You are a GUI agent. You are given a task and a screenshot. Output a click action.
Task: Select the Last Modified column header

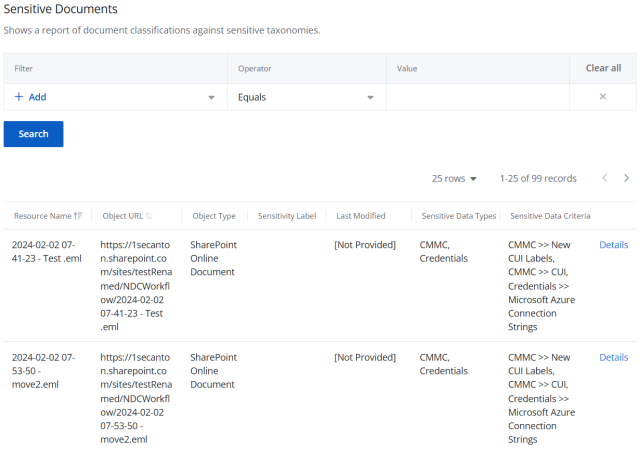click(361, 216)
